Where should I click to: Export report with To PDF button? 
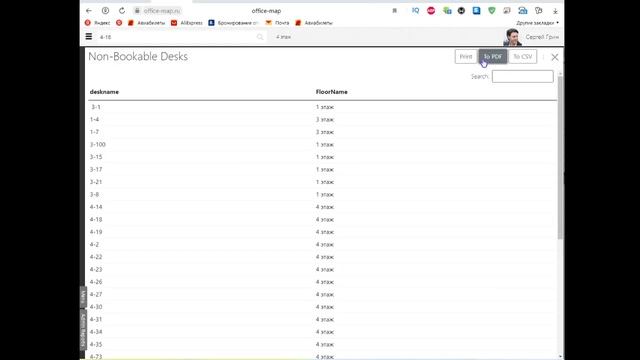coord(493,57)
